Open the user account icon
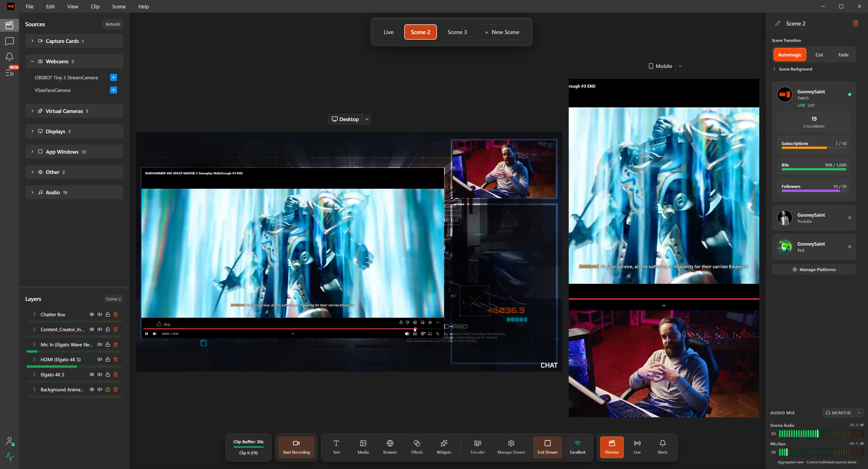Image resolution: width=868 pixels, height=469 pixels. 10,441
